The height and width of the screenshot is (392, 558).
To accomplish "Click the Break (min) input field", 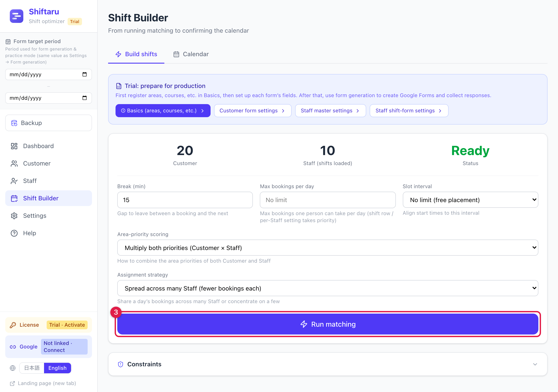I will [x=185, y=200].
